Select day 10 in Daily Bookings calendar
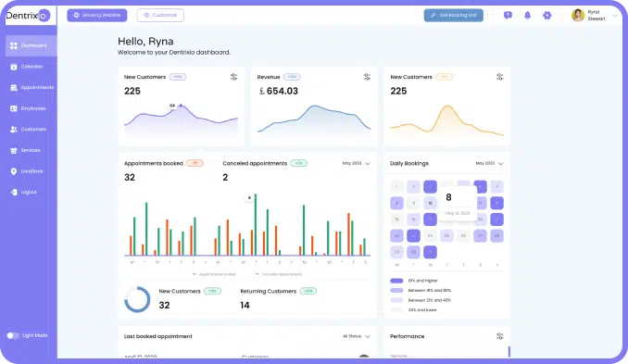The width and height of the screenshot is (628, 364). coord(430,203)
